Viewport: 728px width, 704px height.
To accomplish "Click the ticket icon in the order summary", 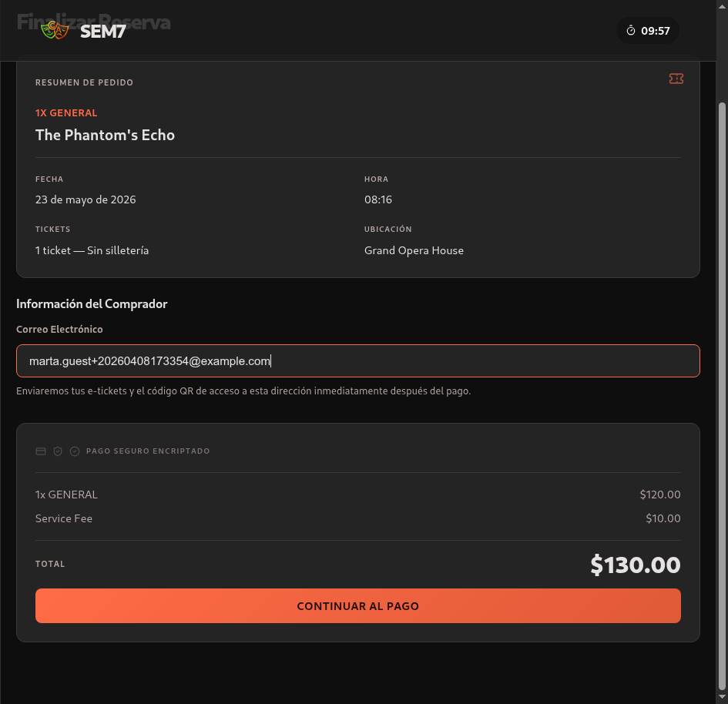I will click(676, 79).
